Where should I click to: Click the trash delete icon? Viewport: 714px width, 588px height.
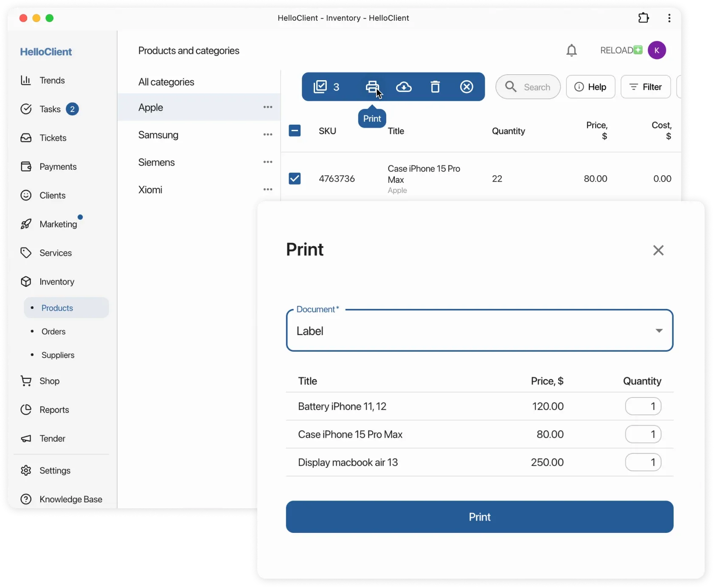point(435,87)
